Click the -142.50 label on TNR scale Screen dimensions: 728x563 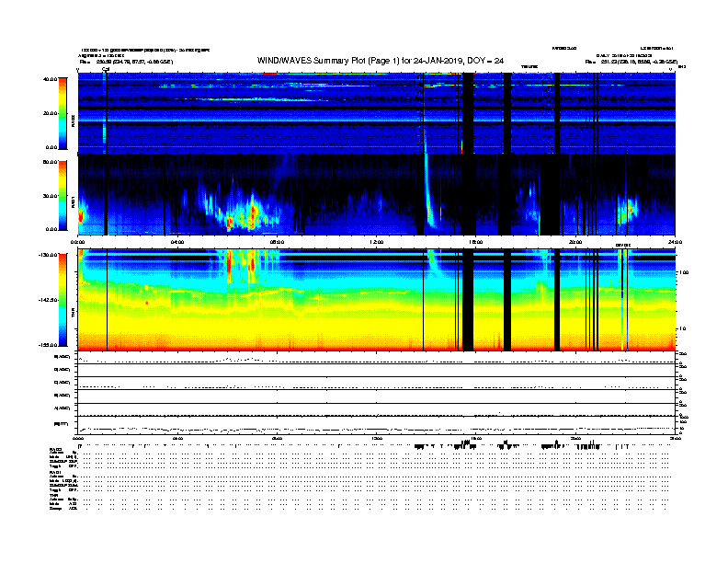[48, 300]
